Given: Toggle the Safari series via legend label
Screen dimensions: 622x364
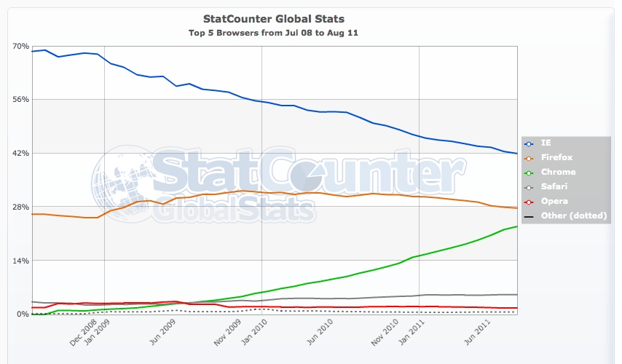Looking at the screenshot, I should (x=552, y=186).
